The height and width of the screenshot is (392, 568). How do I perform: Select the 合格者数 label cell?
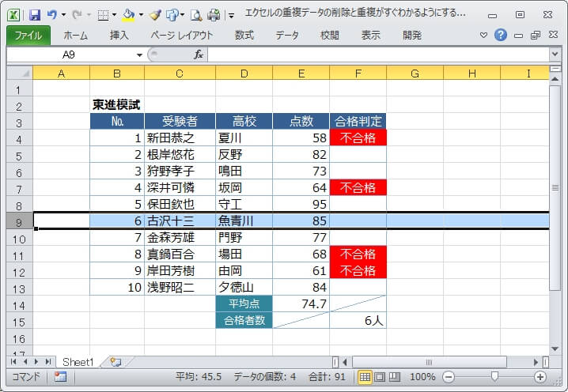click(244, 320)
